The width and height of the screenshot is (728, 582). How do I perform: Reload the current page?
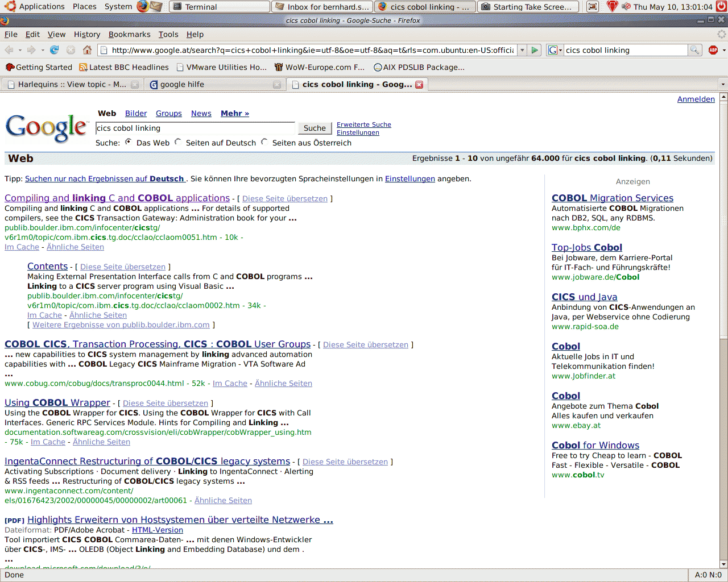tap(55, 50)
